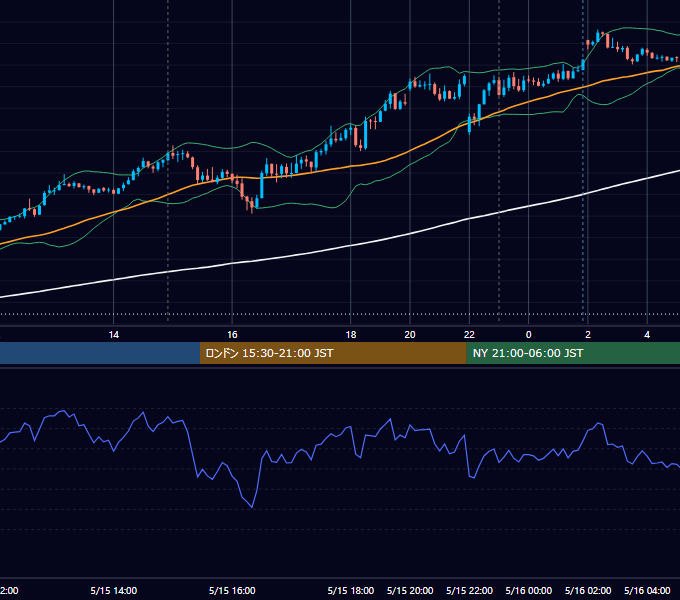Click the 5/16 00:00 time label

(529, 590)
